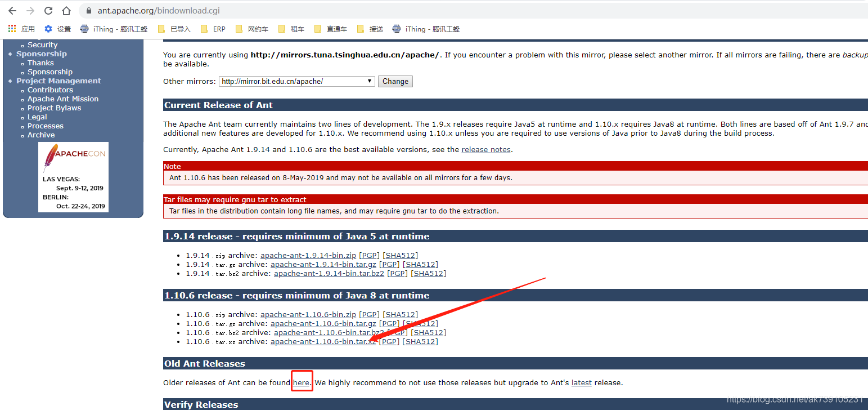
Task: Reload the page with the refresh icon
Action: 48,11
